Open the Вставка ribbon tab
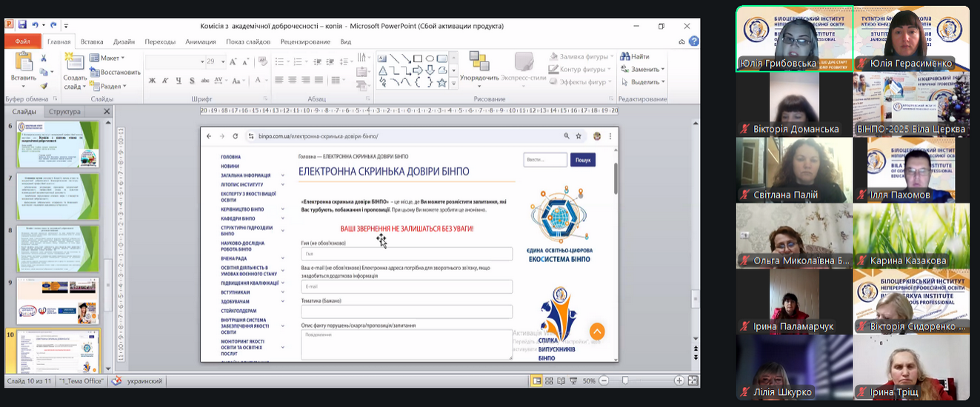The image size is (980, 407). pyautogui.click(x=92, y=42)
